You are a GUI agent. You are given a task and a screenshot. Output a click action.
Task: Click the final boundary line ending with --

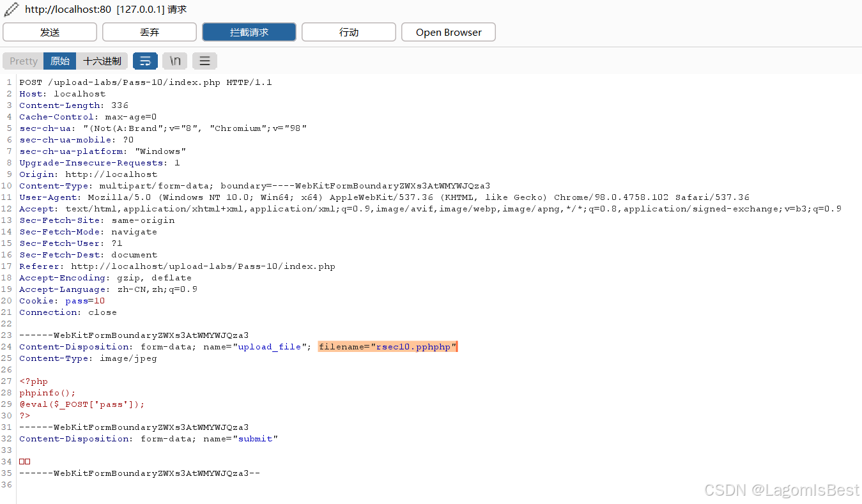tap(140, 473)
